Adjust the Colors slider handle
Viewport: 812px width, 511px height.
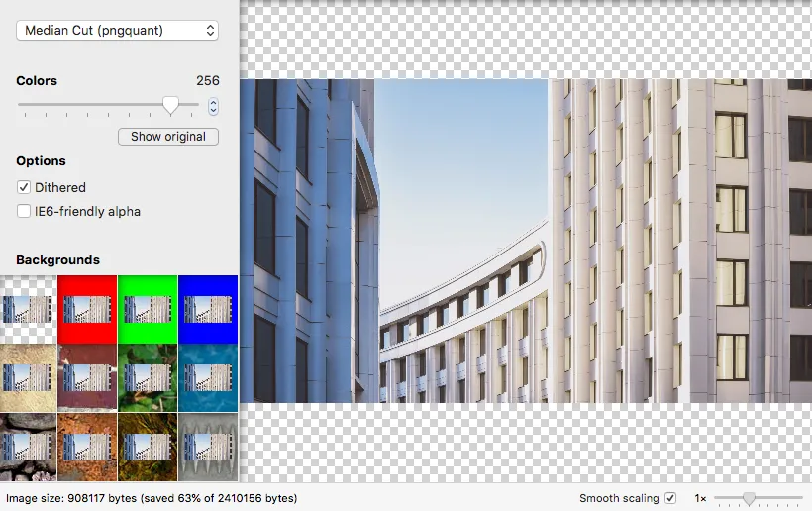[x=170, y=105]
